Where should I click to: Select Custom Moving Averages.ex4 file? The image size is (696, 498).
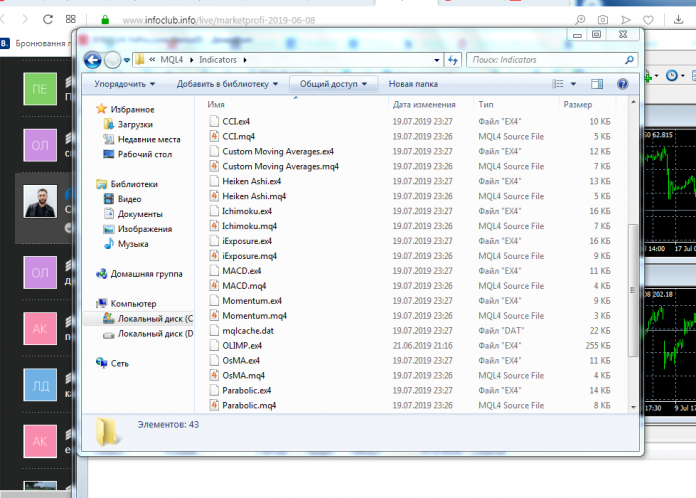click(x=278, y=151)
